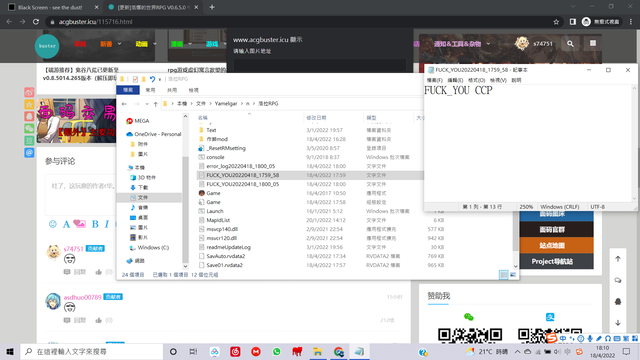
Task: Go up one folder level in Explorer
Action: click(156, 104)
